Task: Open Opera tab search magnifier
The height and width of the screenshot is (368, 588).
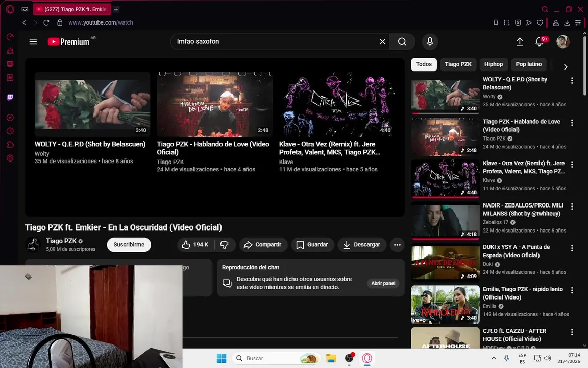Action: [x=545, y=9]
